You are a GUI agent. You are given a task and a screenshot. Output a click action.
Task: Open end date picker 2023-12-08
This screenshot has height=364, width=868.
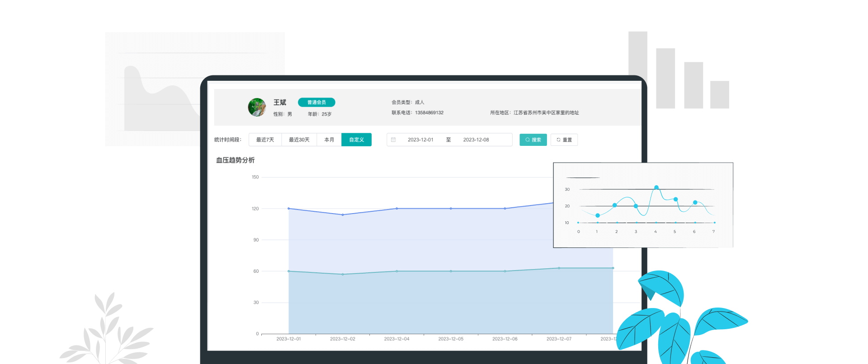pyautogui.click(x=476, y=140)
